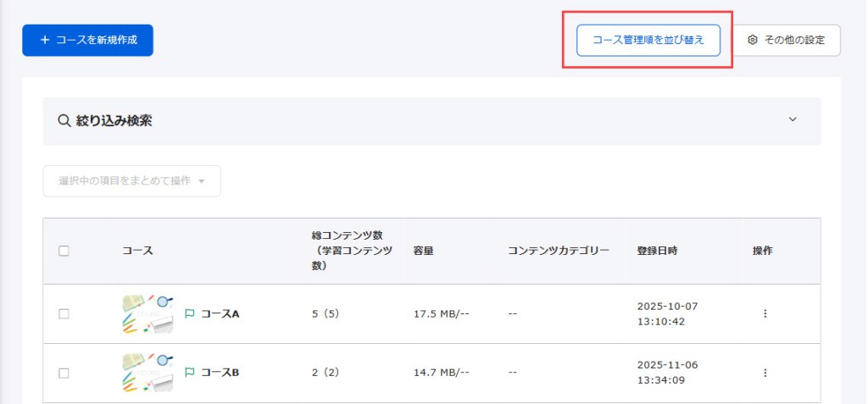Screen dimensions: 868x404
Task: Click the magnifier icon beside 絞り込み検索
Action: click(64, 120)
